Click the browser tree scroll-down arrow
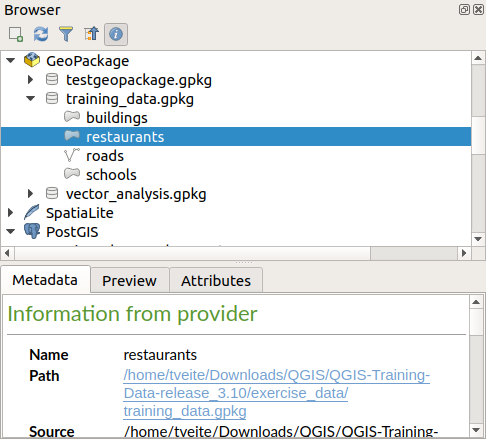Screen dimensions: 486x439 click(478, 239)
